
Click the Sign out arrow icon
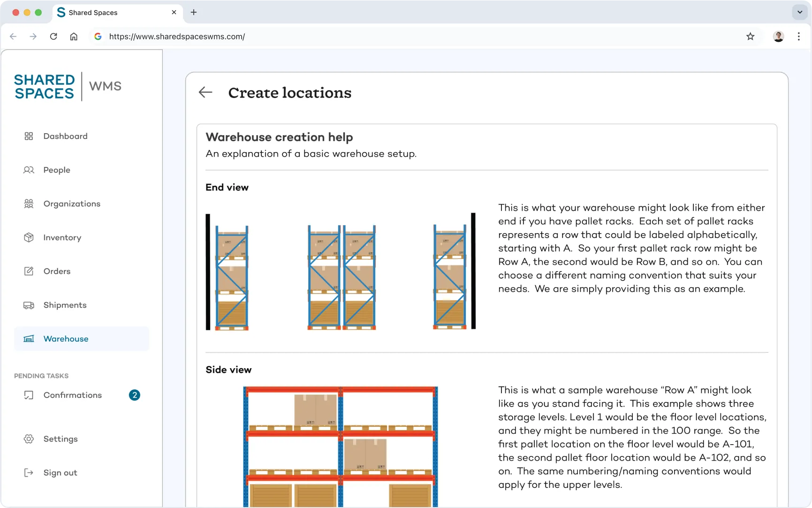pyautogui.click(x=29, y=473)
